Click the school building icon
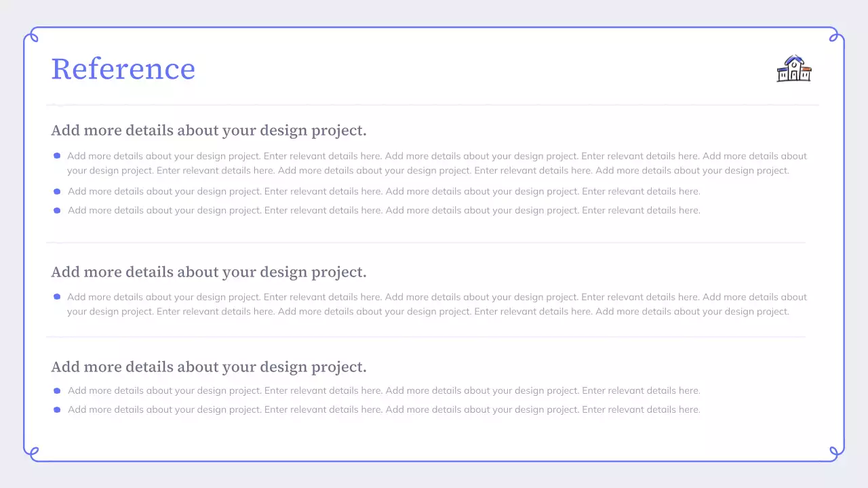Viewport: 868px width, 488px height. pyautogui.click(x=794, y=68)
